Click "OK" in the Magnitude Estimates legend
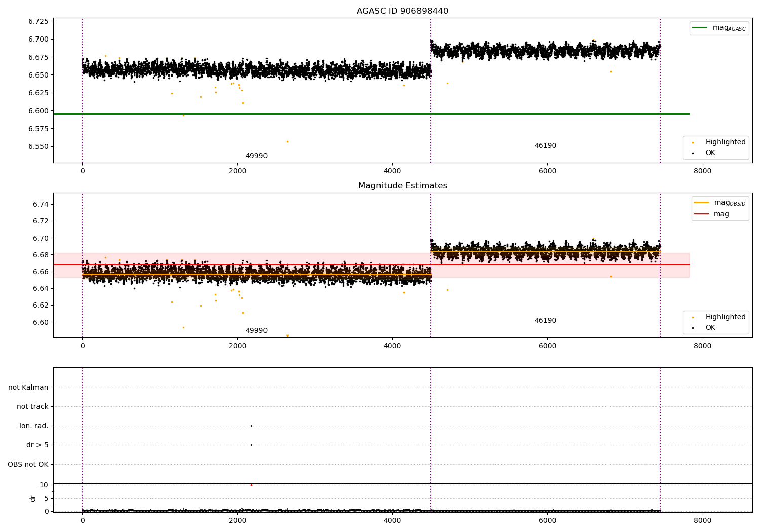This screenshot has height=532, width=760. point(710,327)
